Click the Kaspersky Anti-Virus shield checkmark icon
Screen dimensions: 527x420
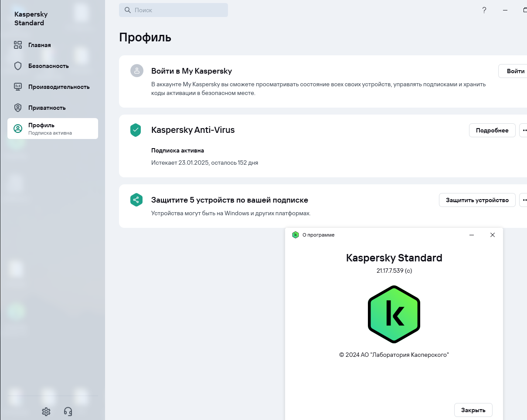pos(136,130)
